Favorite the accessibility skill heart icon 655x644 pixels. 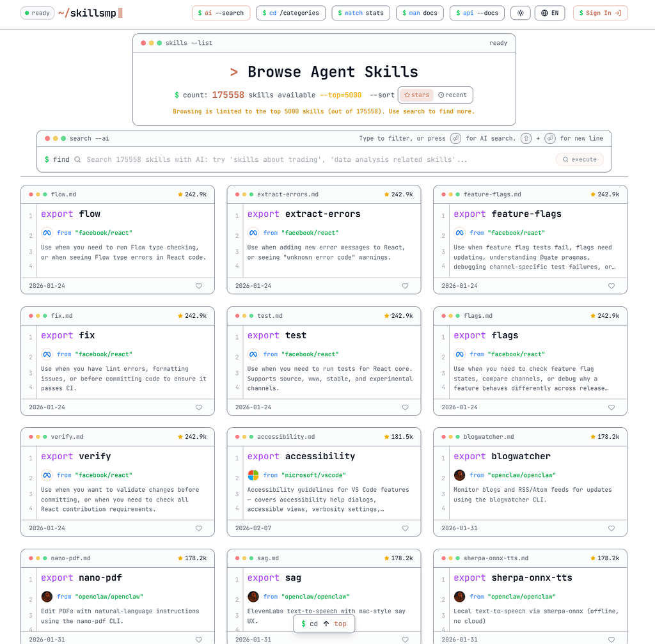(x=405, y=528)
